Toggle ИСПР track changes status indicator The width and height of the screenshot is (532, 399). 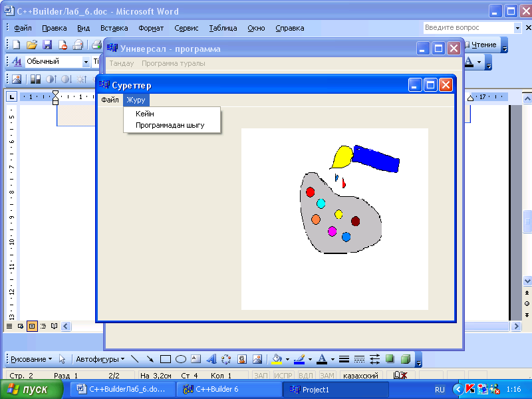point(283,375)
